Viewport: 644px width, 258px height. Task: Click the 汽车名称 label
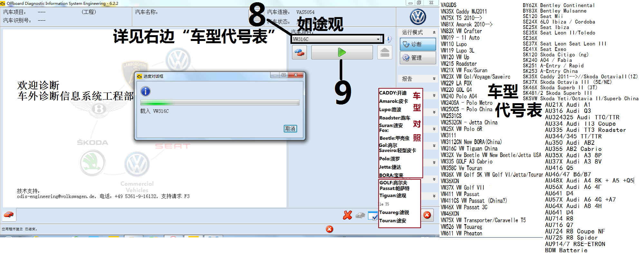(147, 12)
